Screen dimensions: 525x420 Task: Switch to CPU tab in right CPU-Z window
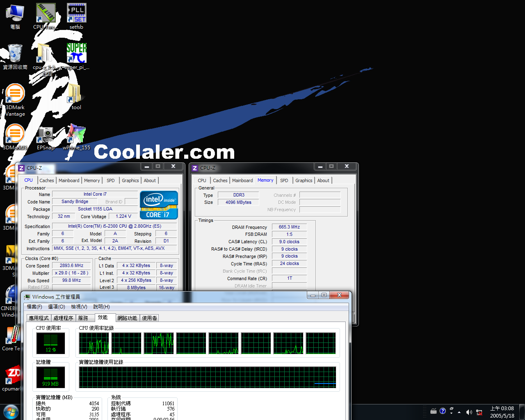coord(202,180)
